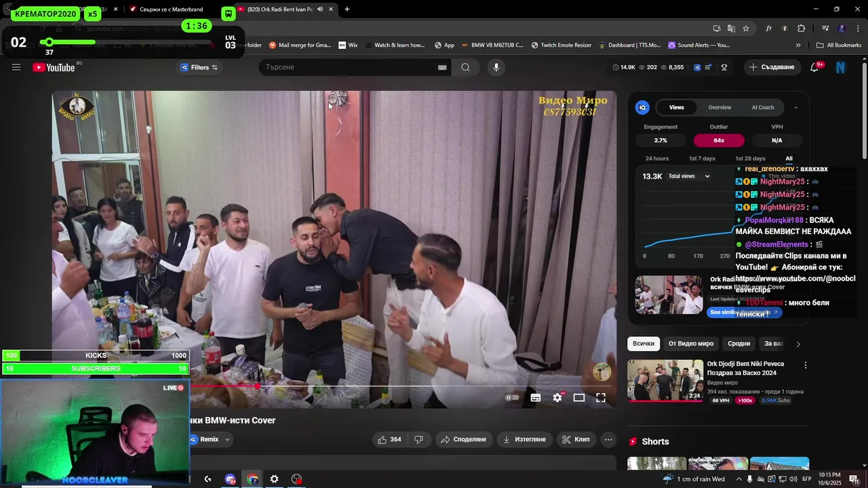The height and width of the screenshot is (488, 868).
Task: Translate page using the translate icon
Action: click(731, 28)
